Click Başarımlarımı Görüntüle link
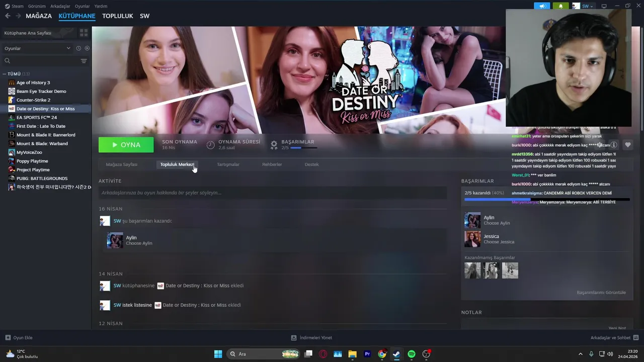The height and width of the screenshot is (362, 644). coord(601,293)
